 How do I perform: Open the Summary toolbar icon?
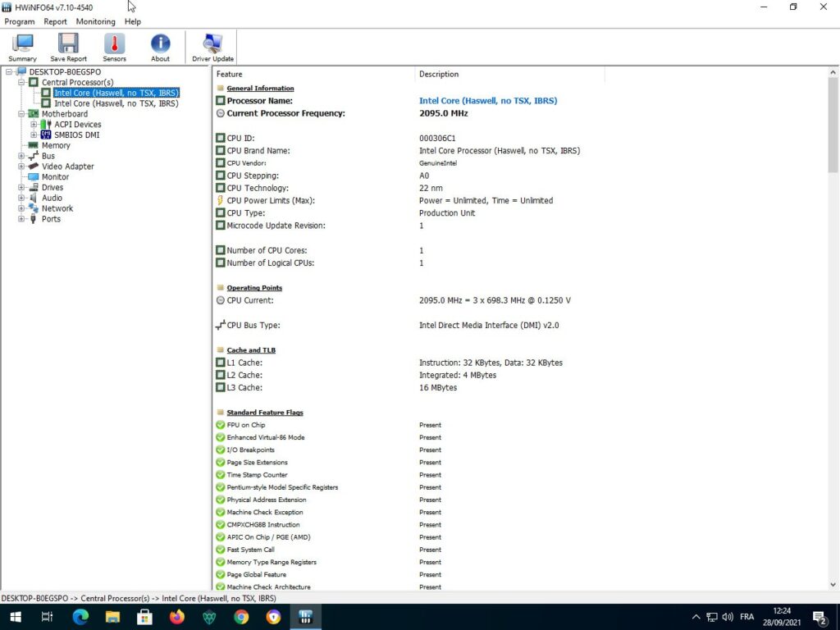click(22, 47)
